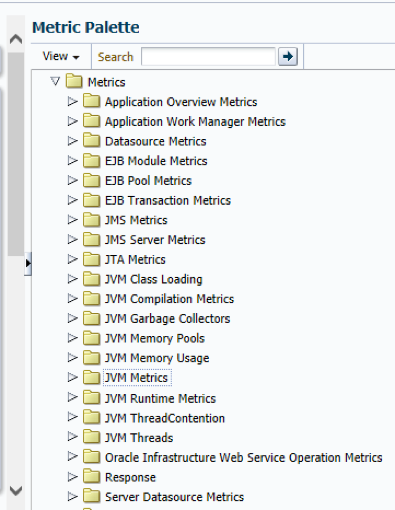Select JVM Memory Usage label
395x510 pixels.
(157, 358)
